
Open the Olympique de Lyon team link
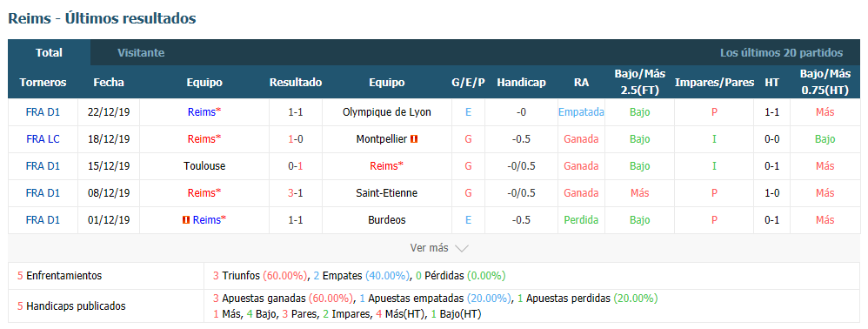pyautogui.click(x=387, y=112)
